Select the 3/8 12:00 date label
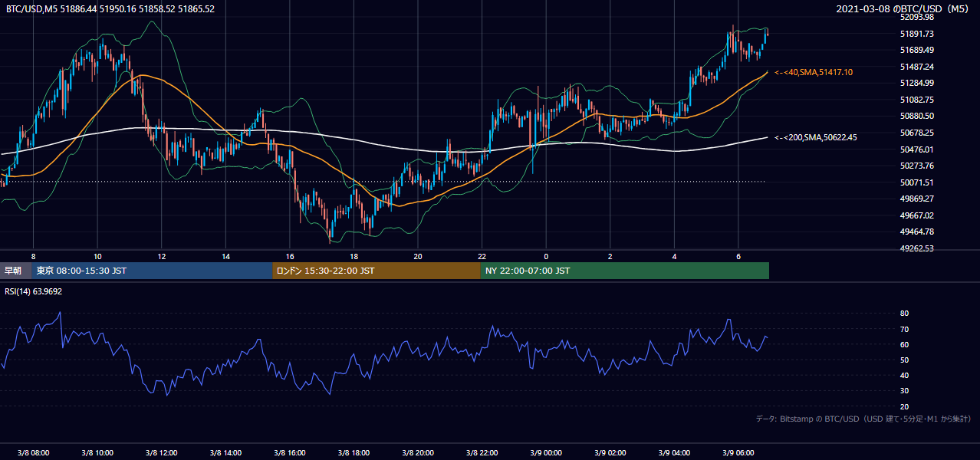This screenshot has height=460, width=980. click(161, 453)
